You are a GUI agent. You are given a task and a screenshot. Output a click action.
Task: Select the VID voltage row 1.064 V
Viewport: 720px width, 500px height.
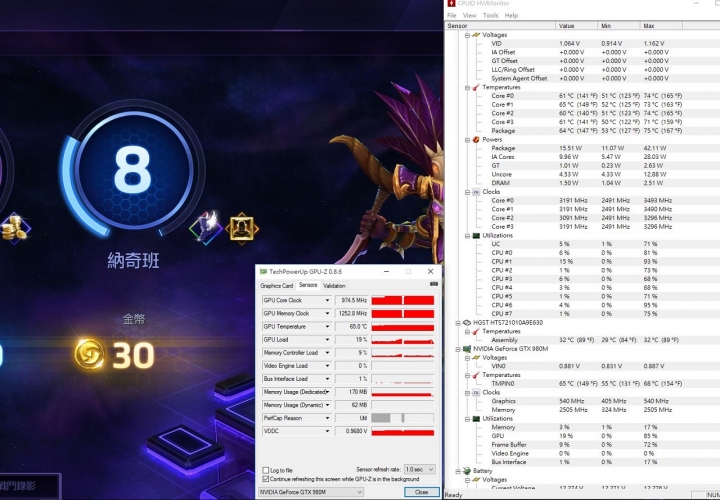pyautogui.click(x=586, y=44)
